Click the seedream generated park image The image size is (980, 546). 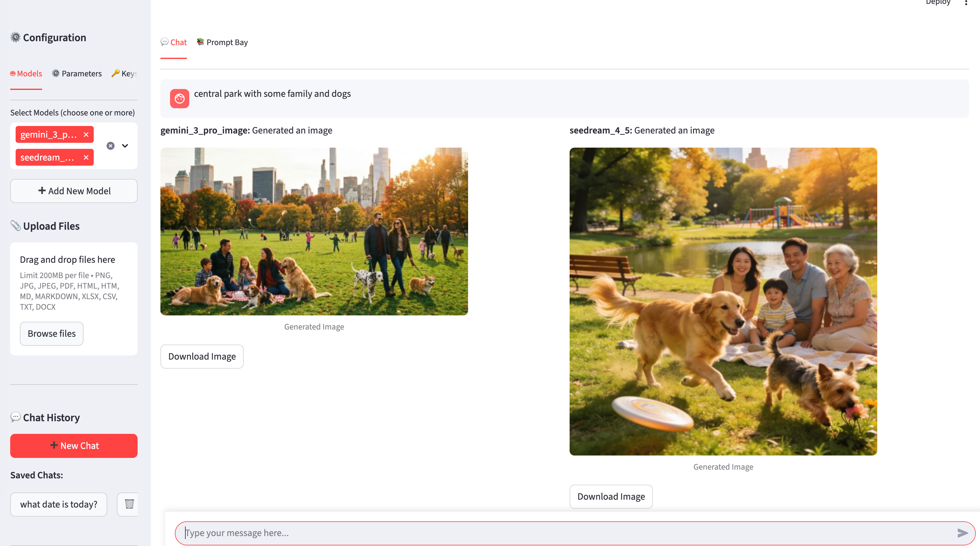(723, 302)
